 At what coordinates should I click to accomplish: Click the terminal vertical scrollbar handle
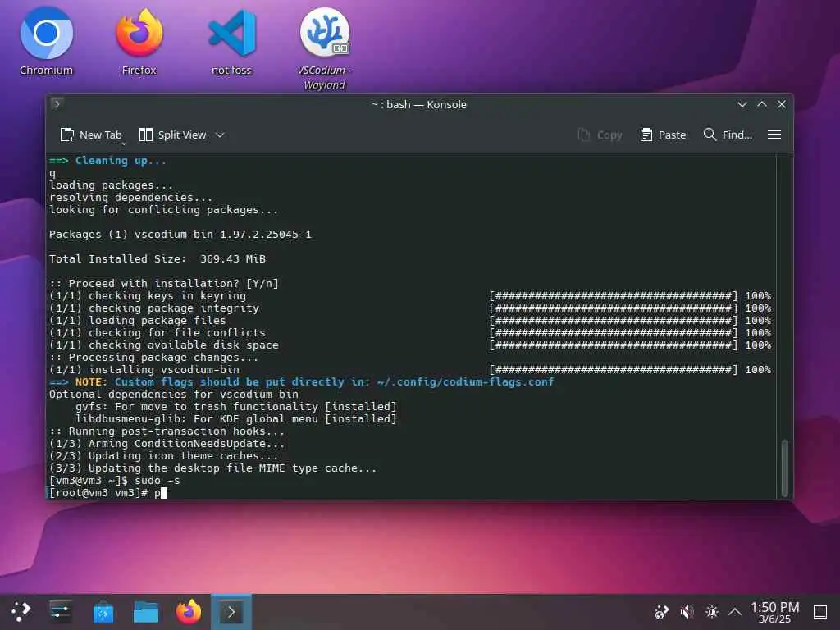[x=784, y=468]
